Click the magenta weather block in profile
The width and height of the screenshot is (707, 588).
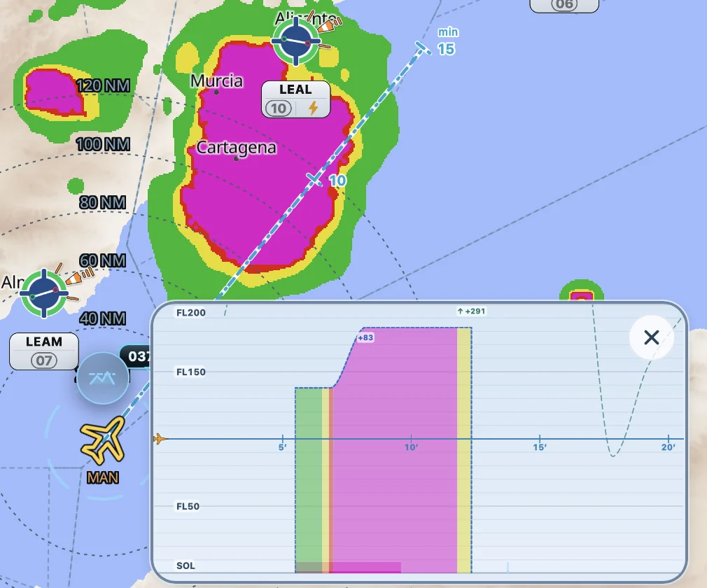[395, 451]
